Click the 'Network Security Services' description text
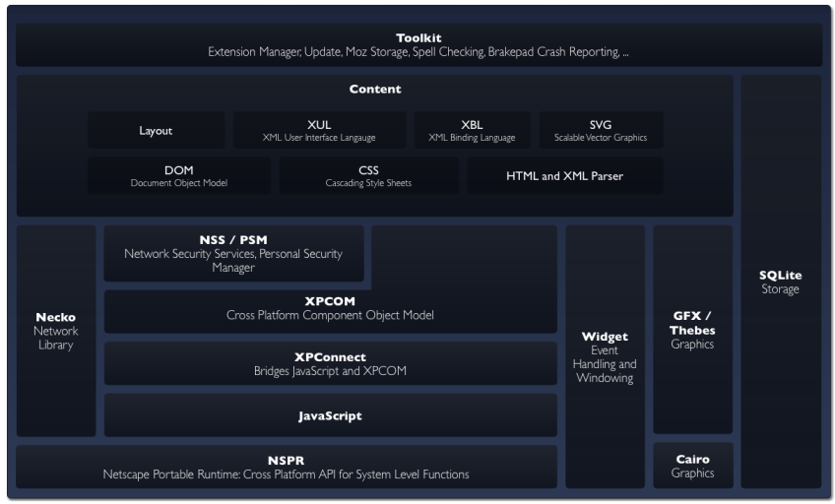835x504 pixels. tap(233, 260)
